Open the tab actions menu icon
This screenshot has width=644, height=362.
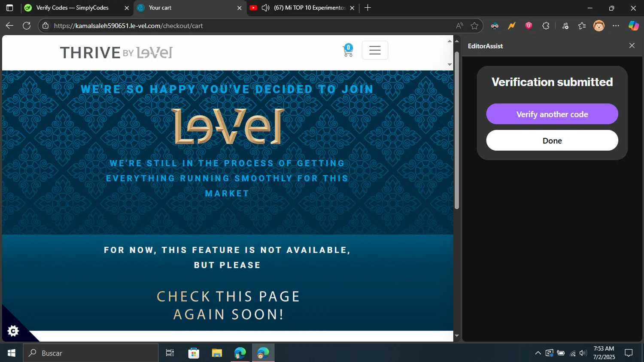tap(9, 8)
